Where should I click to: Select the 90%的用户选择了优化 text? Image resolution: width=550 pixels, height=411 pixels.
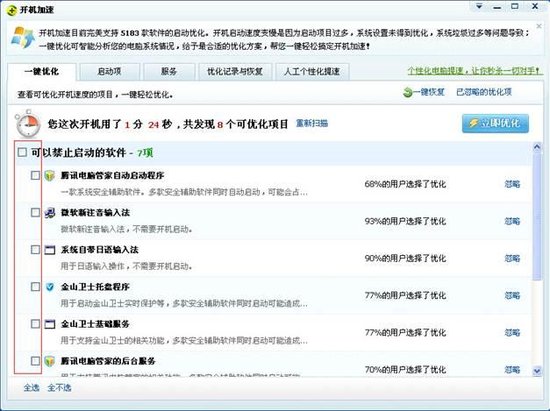[405, 258]
